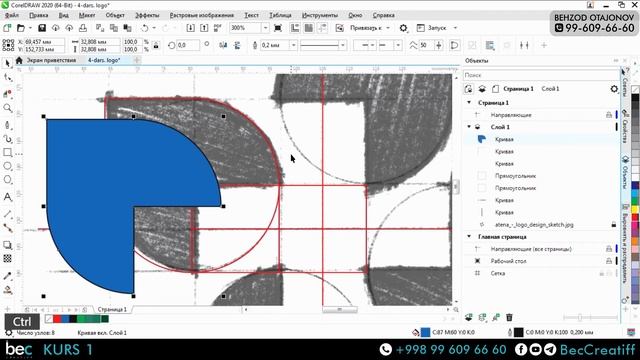Pick yellow swatch in right palette
640x360 pixels.
click(635, 209)
